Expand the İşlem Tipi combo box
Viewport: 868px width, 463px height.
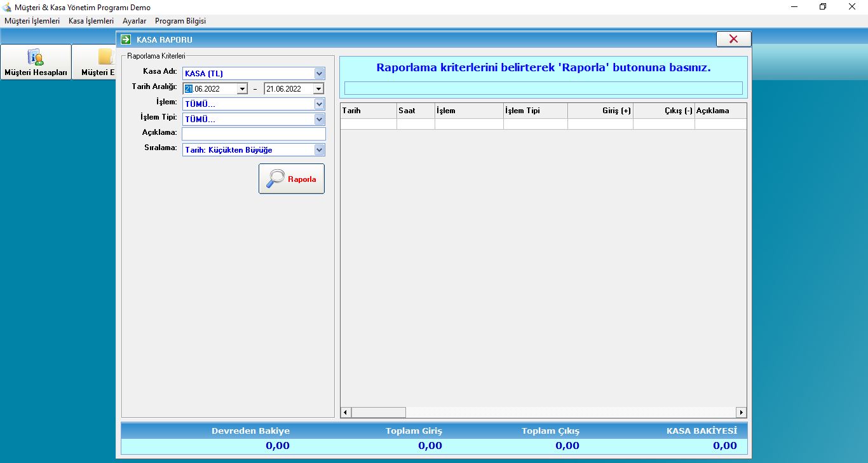pyautogui.click(x=319, y=119)
